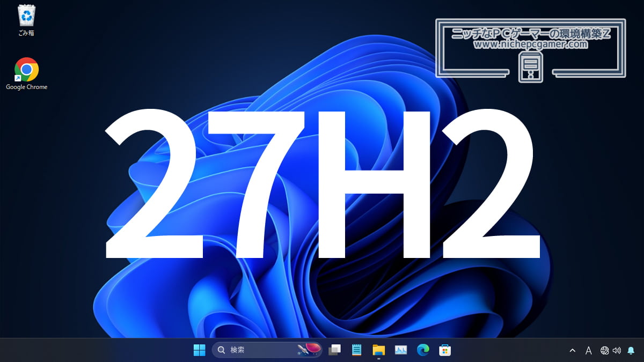Open File Explorer from the taskbar
644x362 pixels.
[378, 350]
